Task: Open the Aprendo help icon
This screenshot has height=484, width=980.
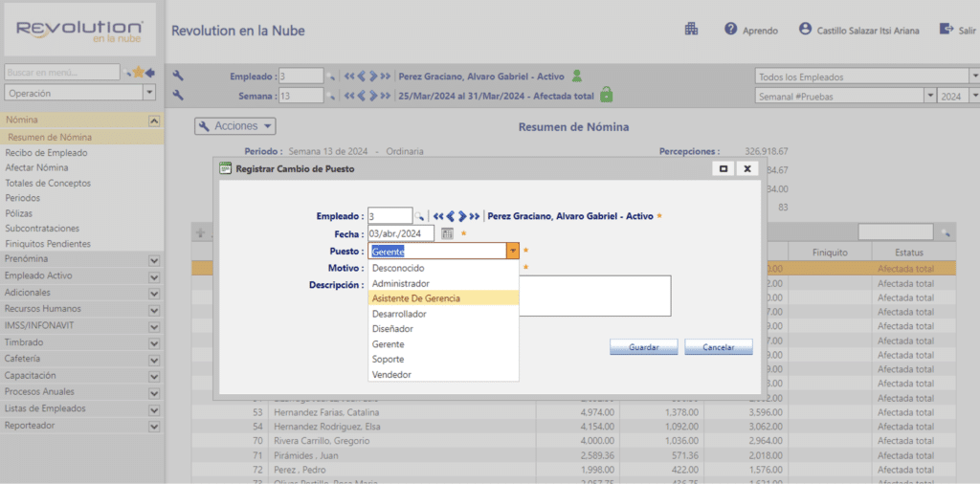Action: coord(731,30)
